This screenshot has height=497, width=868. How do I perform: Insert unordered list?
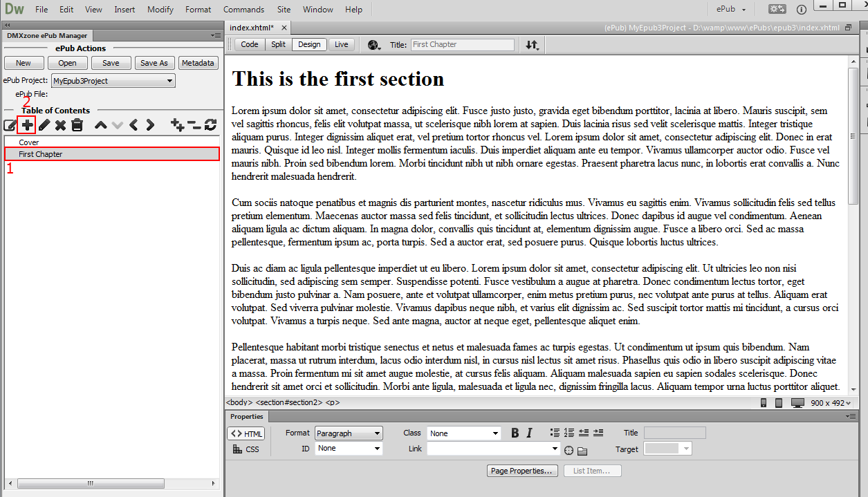555,433
